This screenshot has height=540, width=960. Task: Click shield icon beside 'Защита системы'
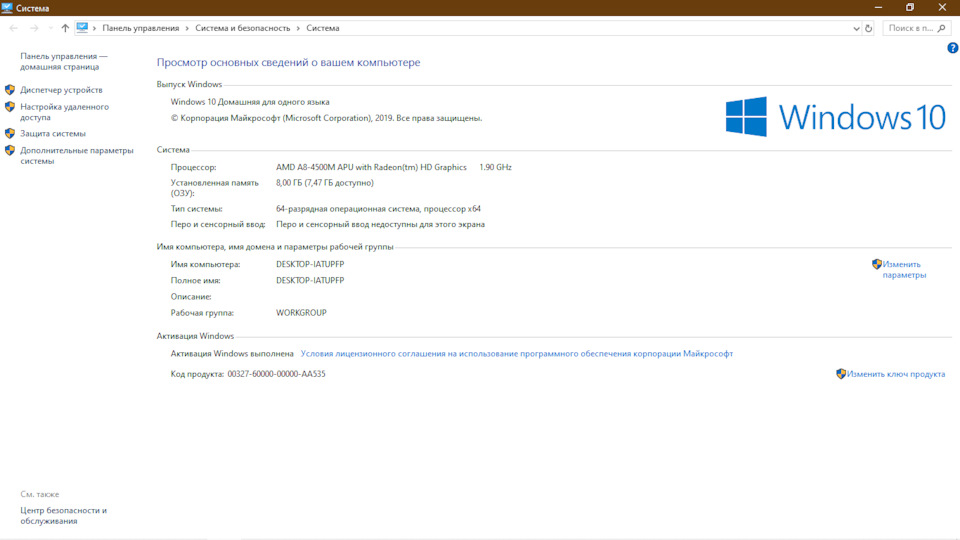[10, 133]
